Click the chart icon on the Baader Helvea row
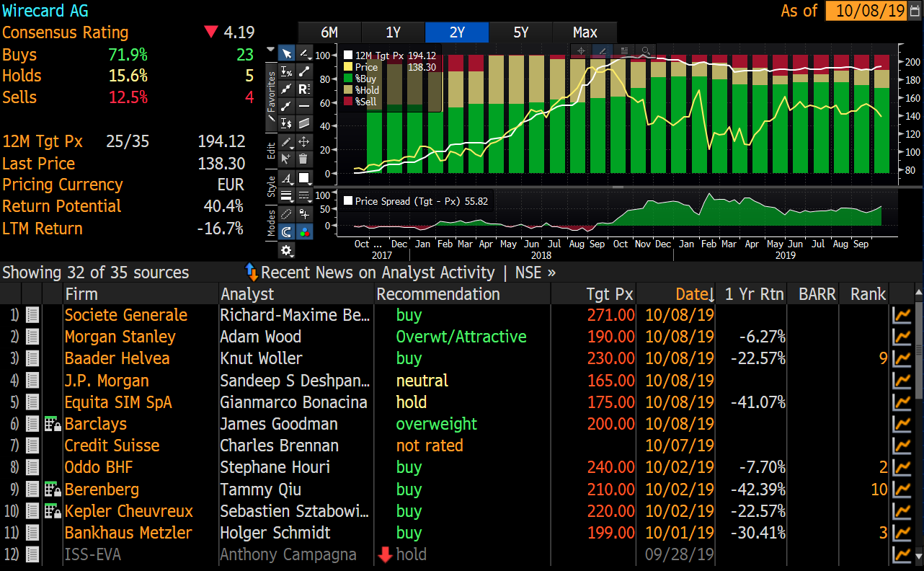This screenshot has width=924, height=571. coord(901,358)
